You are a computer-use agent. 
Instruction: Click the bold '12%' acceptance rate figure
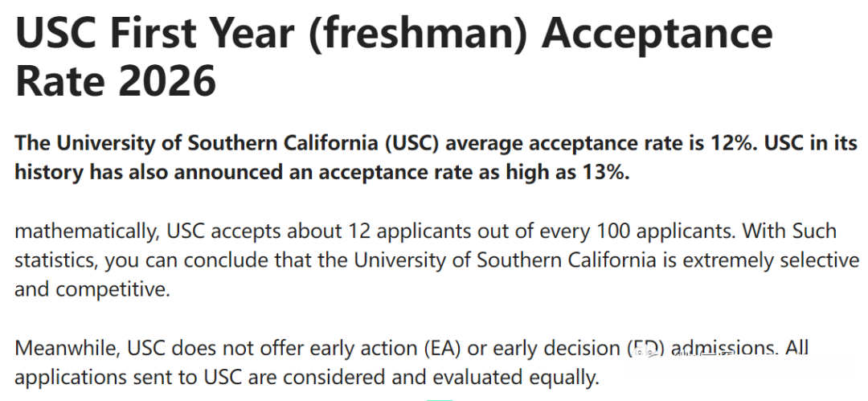pyautogui.click(x=735, y=143)
